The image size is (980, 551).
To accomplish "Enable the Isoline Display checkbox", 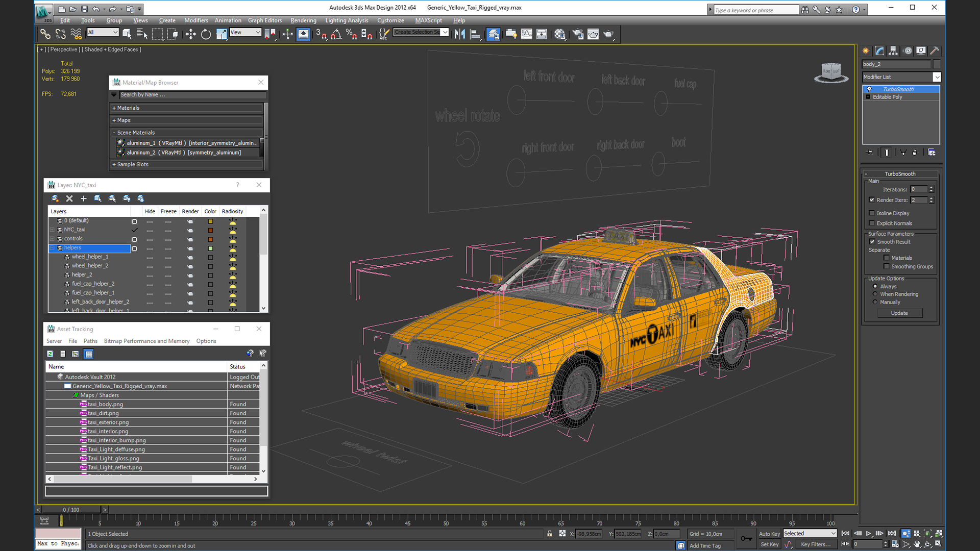I will pyautogui.click(x=872, y=213).
